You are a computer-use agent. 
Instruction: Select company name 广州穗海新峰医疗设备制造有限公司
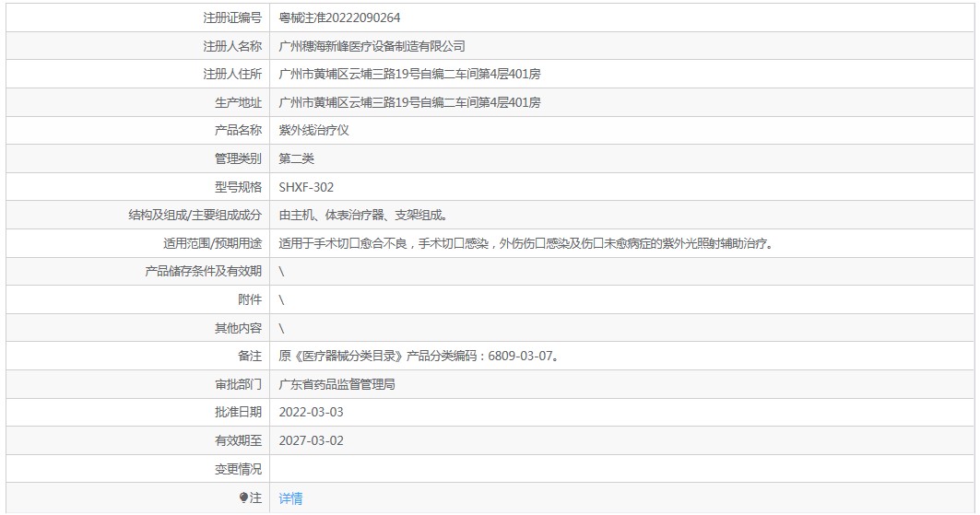click(372, 46)
